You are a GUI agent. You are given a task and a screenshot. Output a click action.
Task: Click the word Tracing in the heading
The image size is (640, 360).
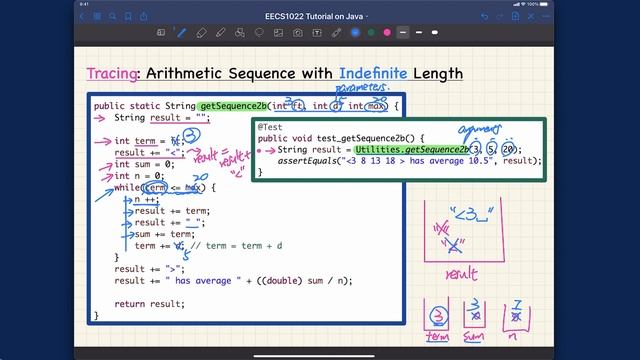click(x=112, y=74)
